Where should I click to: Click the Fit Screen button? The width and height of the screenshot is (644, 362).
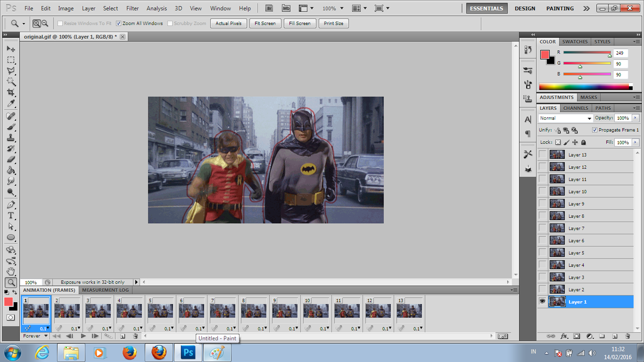tap(265, 24)
